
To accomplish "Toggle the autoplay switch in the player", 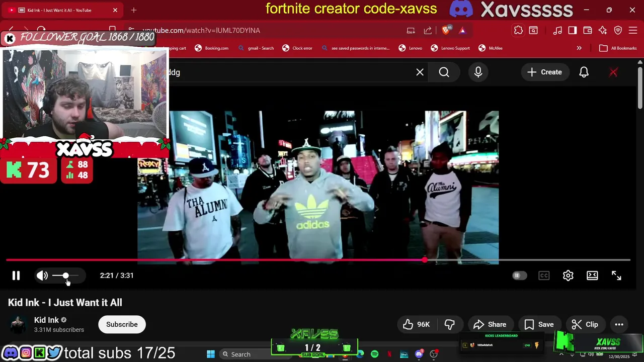I will (519, 276).
